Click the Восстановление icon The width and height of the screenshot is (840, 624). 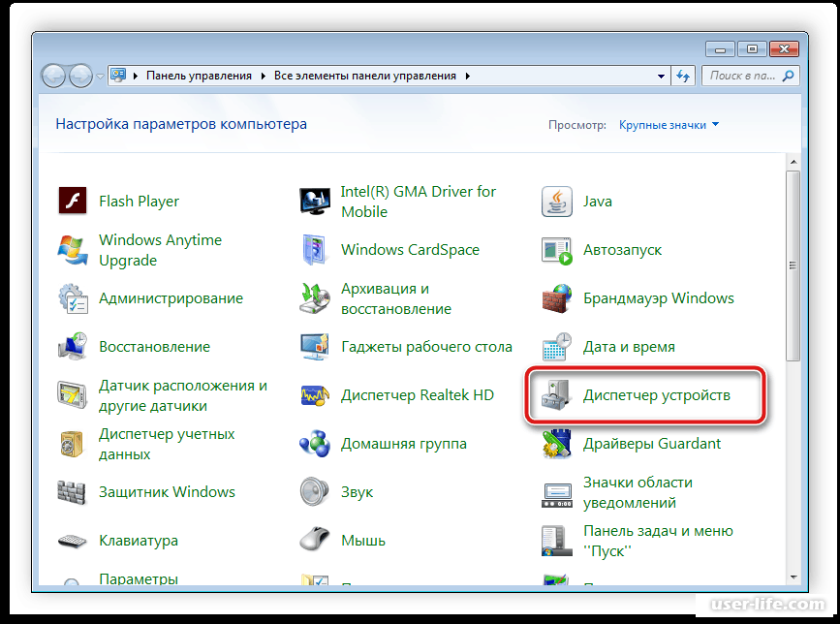(x=73, y=347)
